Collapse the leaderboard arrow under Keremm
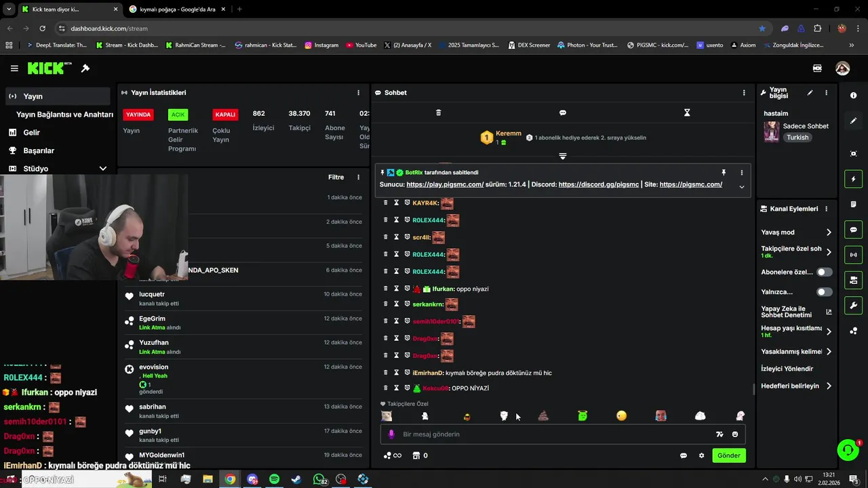The height and width of the screenshot is (488, 868). pos(563,157)
